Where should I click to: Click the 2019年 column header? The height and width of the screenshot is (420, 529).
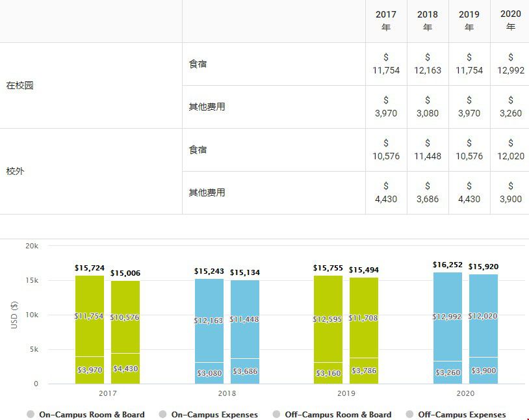tap(469, 21)
